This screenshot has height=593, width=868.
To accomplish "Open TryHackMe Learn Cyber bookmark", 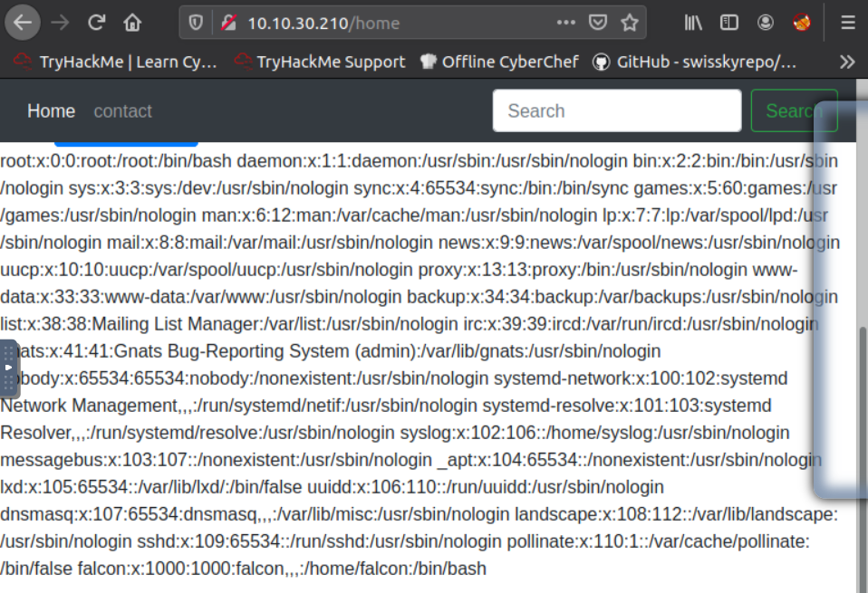I will click(x=115, y=62).
